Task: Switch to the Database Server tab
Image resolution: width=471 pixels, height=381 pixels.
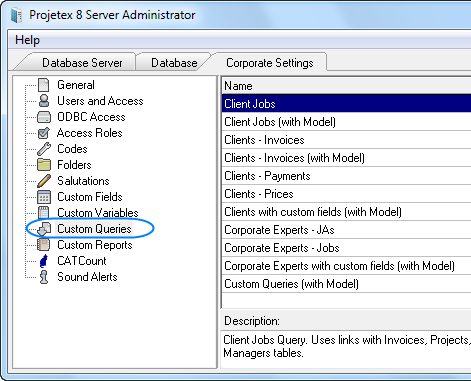Action: [x=82, y=63]
